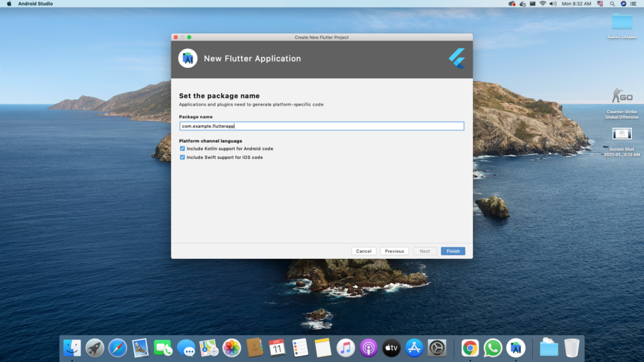Click the Android Studio icon in the dock
The image size is (644, 362).
(516, 348)
